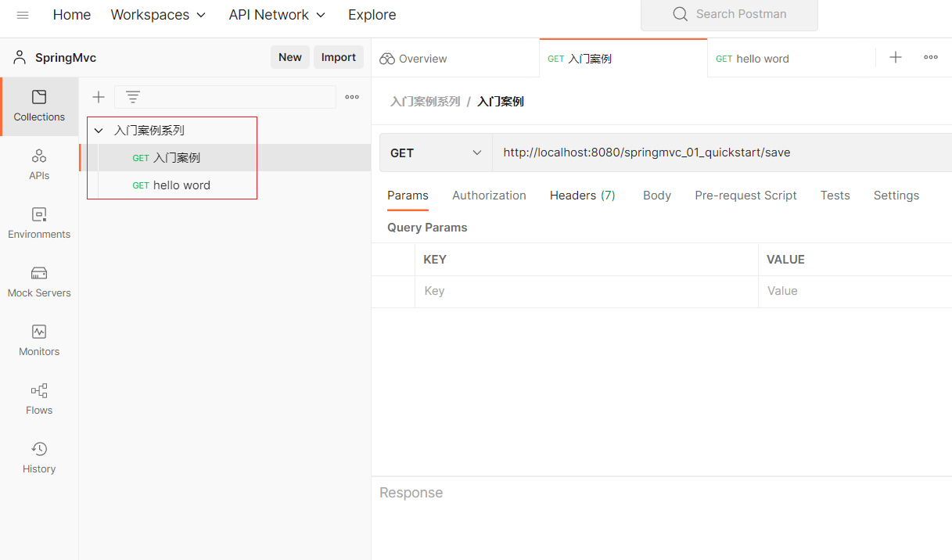Click the KEY column header
Viewport: 952px width, 560px height.
coord(435,260)
